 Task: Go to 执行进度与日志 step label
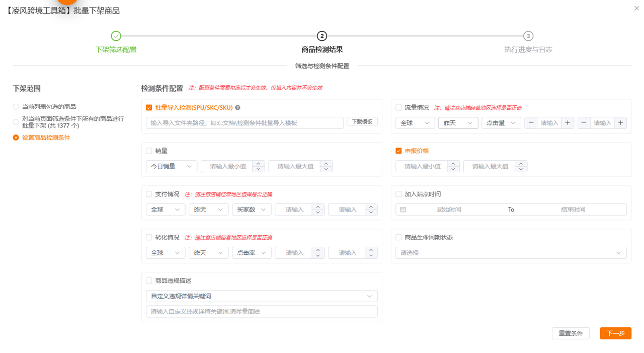tap(528, 49)
